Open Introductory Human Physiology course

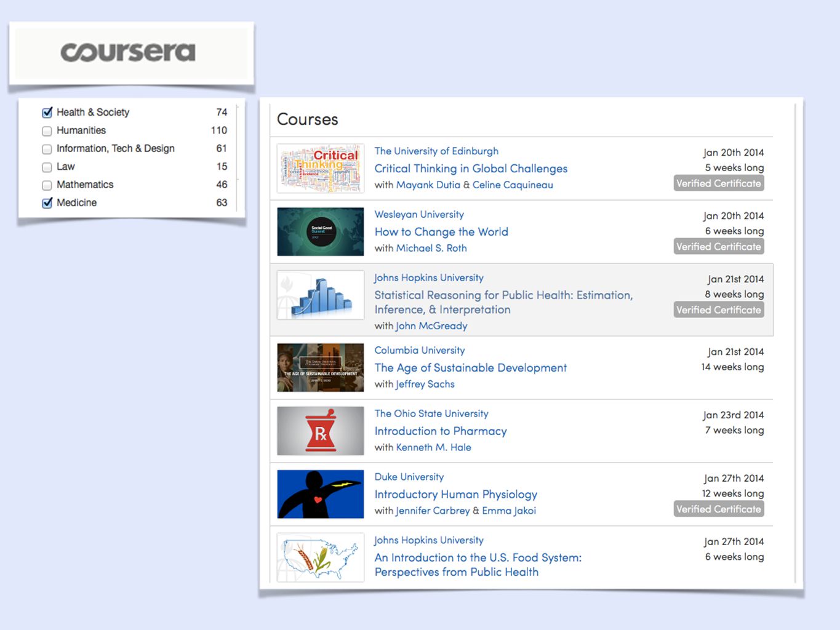pos(456,495)
